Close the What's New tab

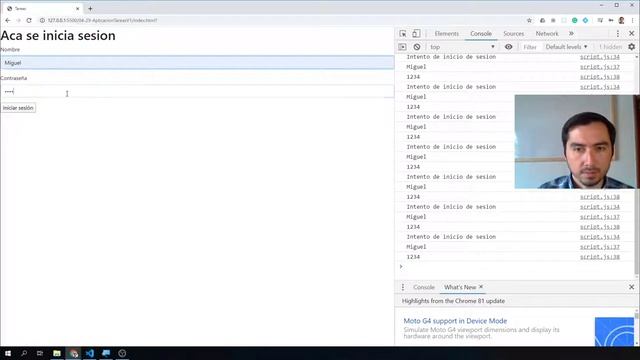point(481,287)
